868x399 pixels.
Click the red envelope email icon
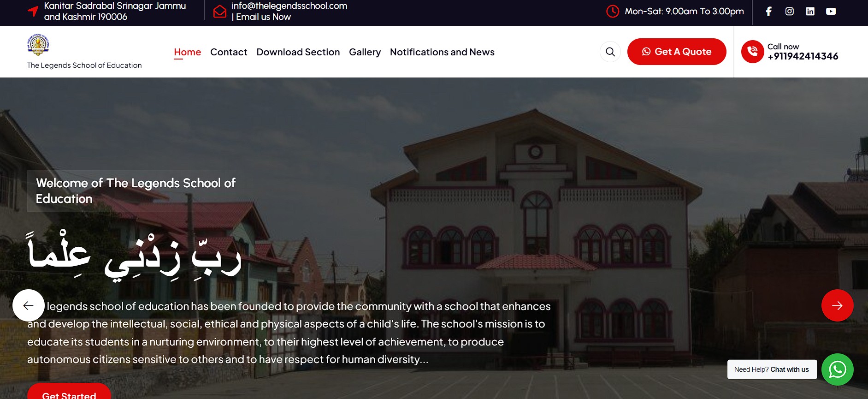[x=220, y=12]
